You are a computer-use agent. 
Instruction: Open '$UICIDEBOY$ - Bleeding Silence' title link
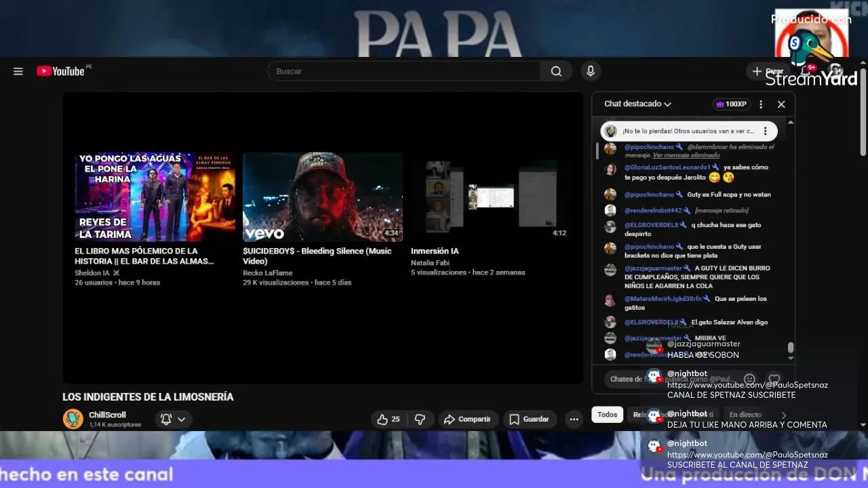(x=317, y=256)
